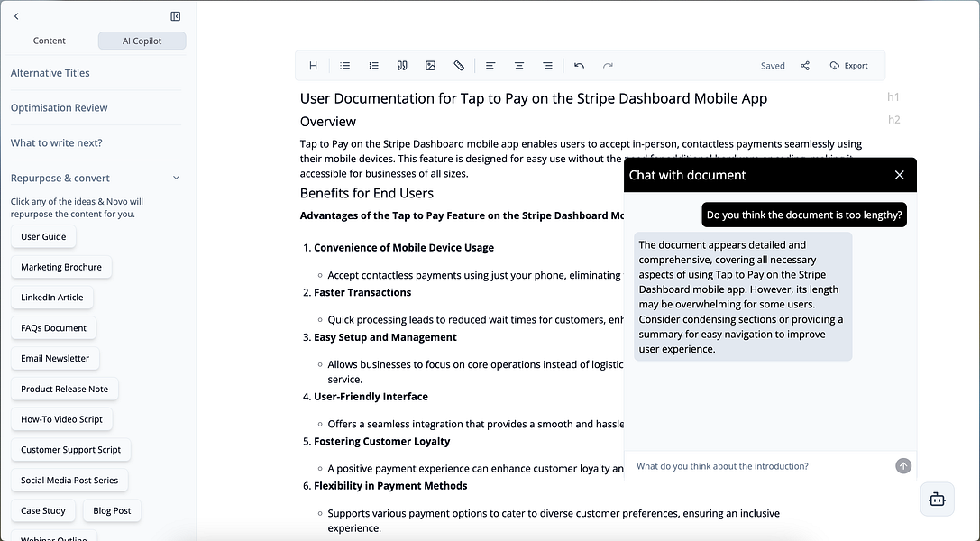Open the Alternative Titles section
The height and width of the screenshot is (541, 980).
50,73
